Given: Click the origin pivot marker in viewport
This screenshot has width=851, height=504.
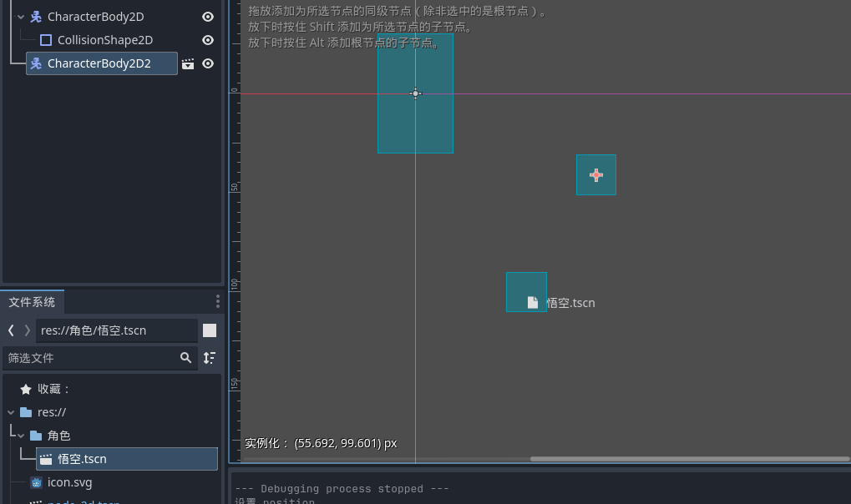Looking at the screenshot, I should [x=415, y=93].
